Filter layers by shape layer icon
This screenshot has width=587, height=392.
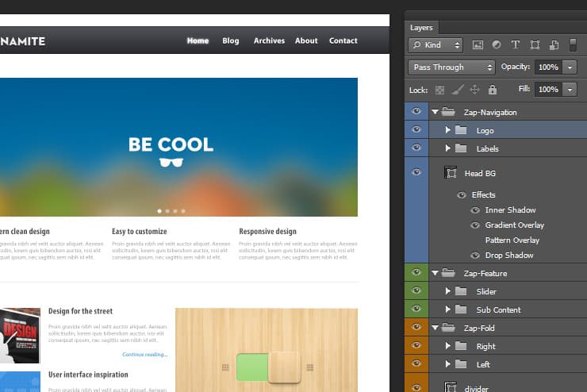pyautogui.click(x=535, y=45)
